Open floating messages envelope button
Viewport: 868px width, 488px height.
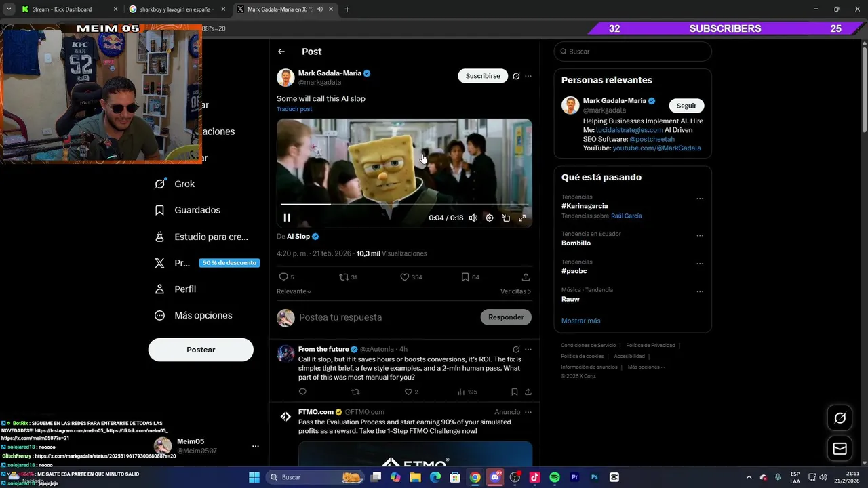point(840,449)
